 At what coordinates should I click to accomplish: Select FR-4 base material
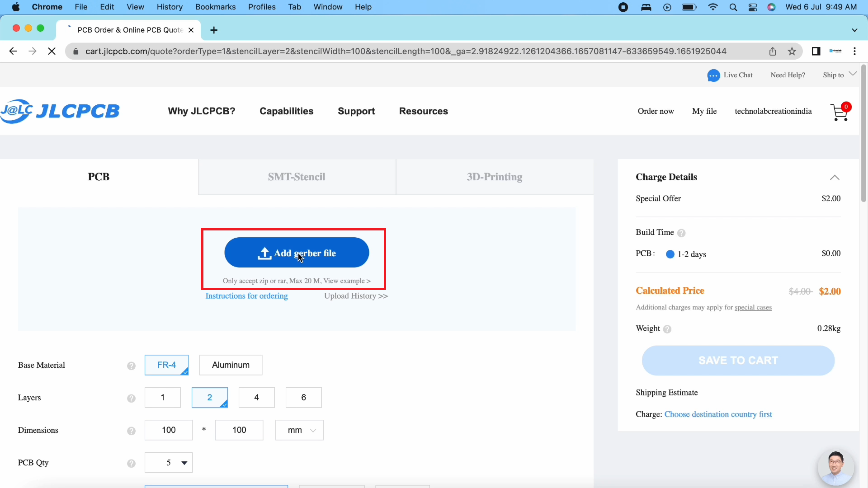click(166, 365)
